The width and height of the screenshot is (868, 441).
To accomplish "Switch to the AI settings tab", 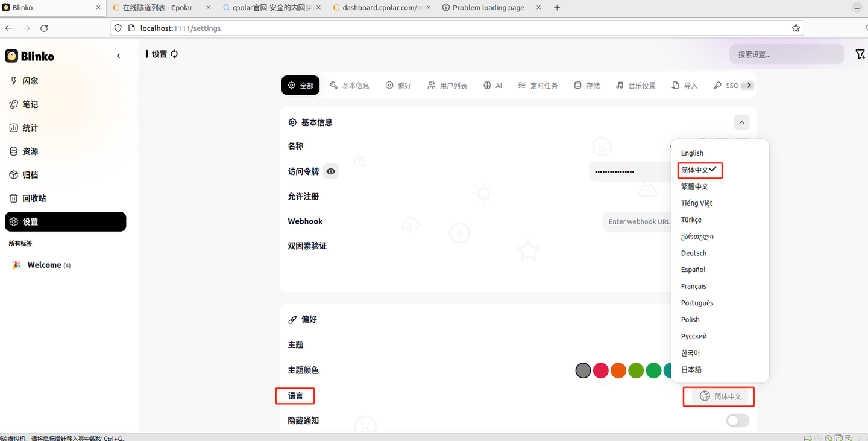I will (x=492, y=85).
